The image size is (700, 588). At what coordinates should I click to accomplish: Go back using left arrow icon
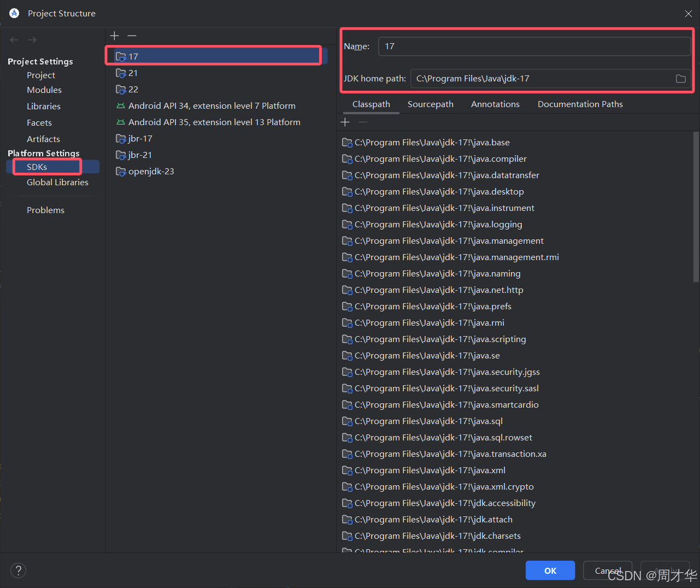coord(14,40)
